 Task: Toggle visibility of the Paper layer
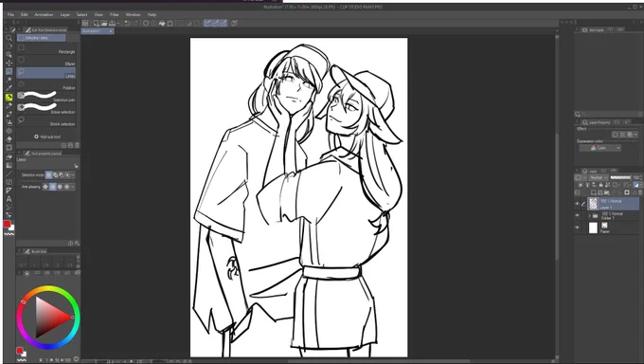click(577, 227)
